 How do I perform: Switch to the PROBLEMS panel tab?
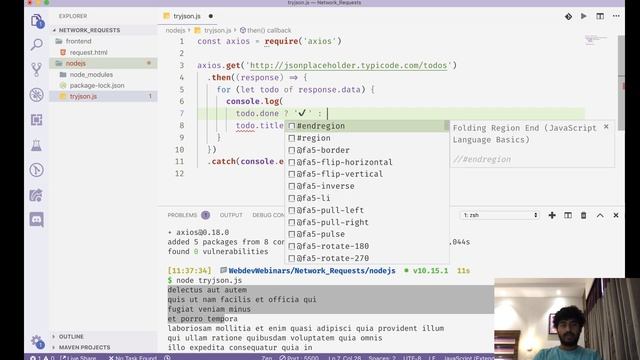point(188,215)
